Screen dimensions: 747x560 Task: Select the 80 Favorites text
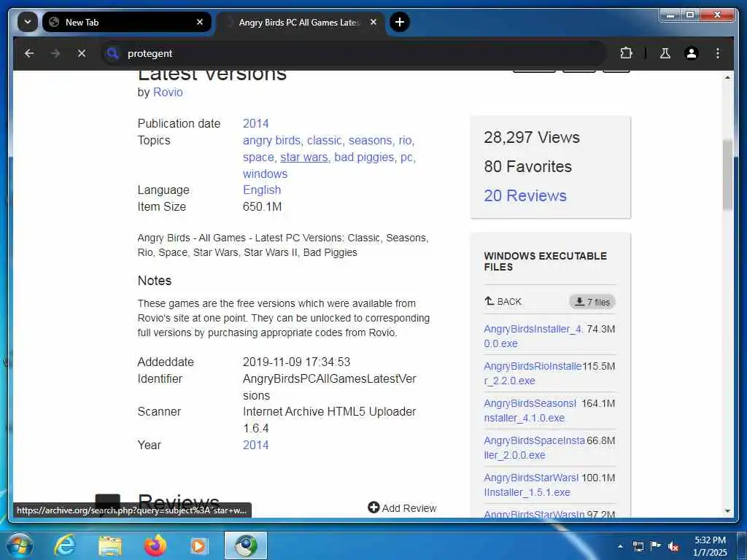coord(528,166)
